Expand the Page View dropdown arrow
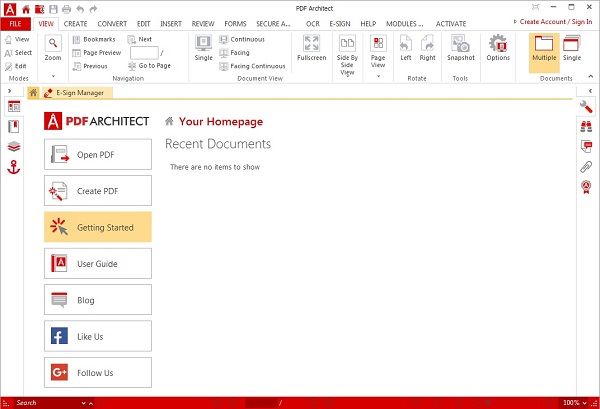Screen dimensions: 600x409 pos(378,76)
